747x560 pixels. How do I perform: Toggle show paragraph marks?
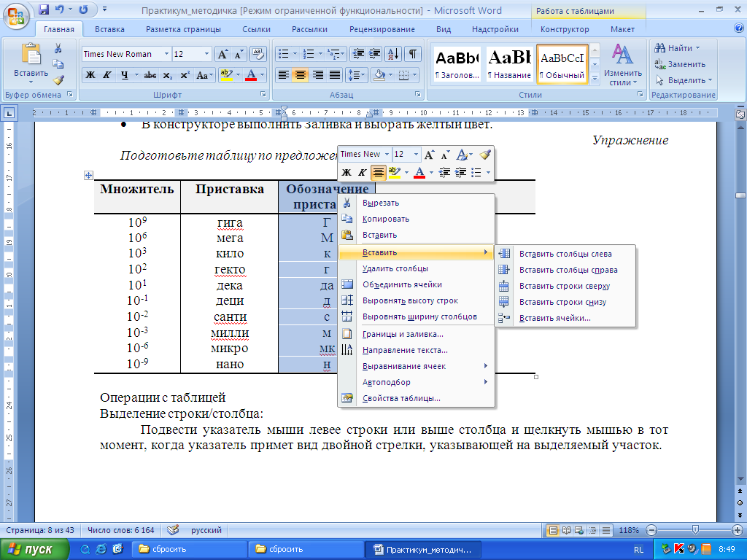pyautogui.click(x=413, y=54)
